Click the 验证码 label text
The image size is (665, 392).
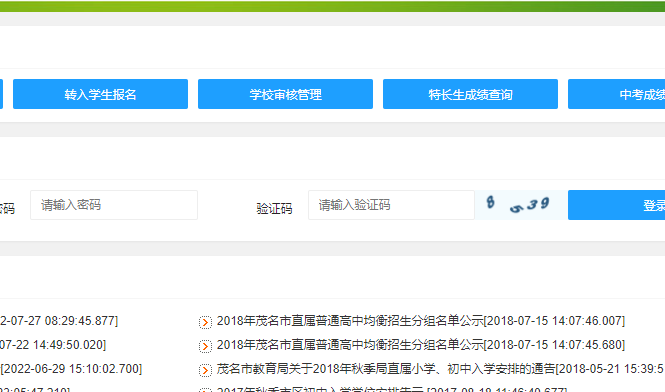click(274, 208)
